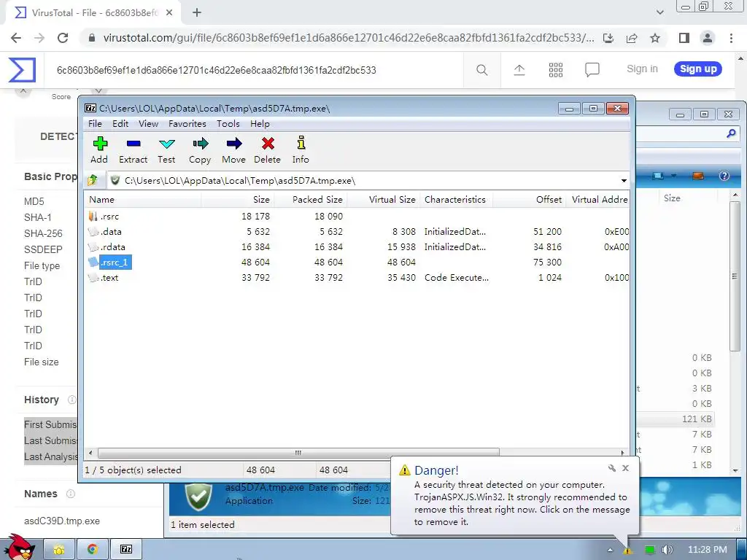
Task: Sort by the Name column header
Action: (x=143, y=200)
